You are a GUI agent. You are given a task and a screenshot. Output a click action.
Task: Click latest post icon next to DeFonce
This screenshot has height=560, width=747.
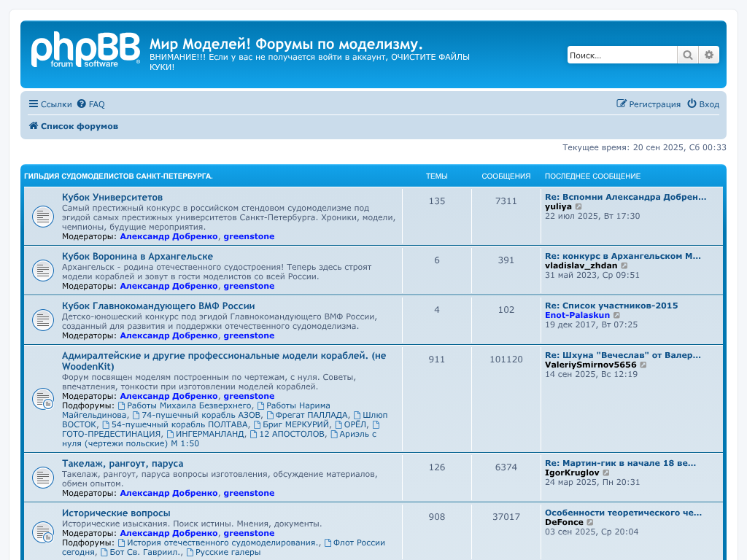pos(590,523)
